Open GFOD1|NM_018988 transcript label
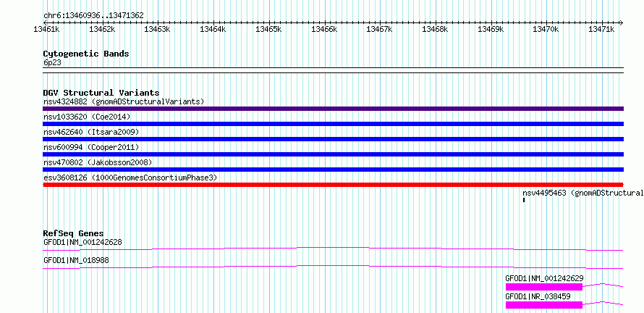The width and height of the screenshot is (644, 313). tap(76, 260)
